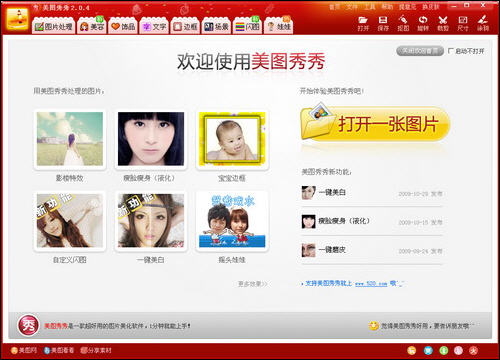
Task: Open the 帮助 menu
Action: [387, 7]
